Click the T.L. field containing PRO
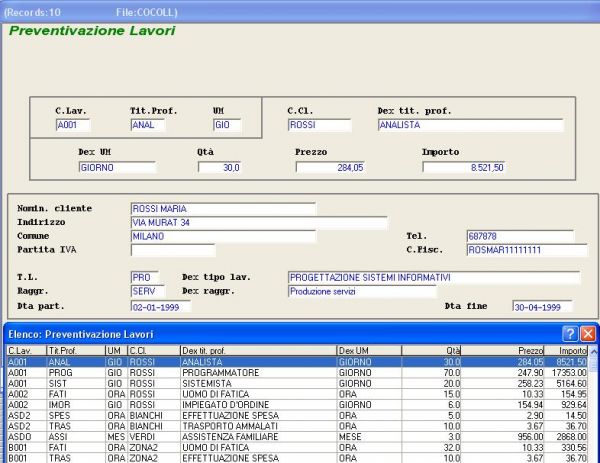This screenshot has width=600, height=463. [x=145, y=277]
